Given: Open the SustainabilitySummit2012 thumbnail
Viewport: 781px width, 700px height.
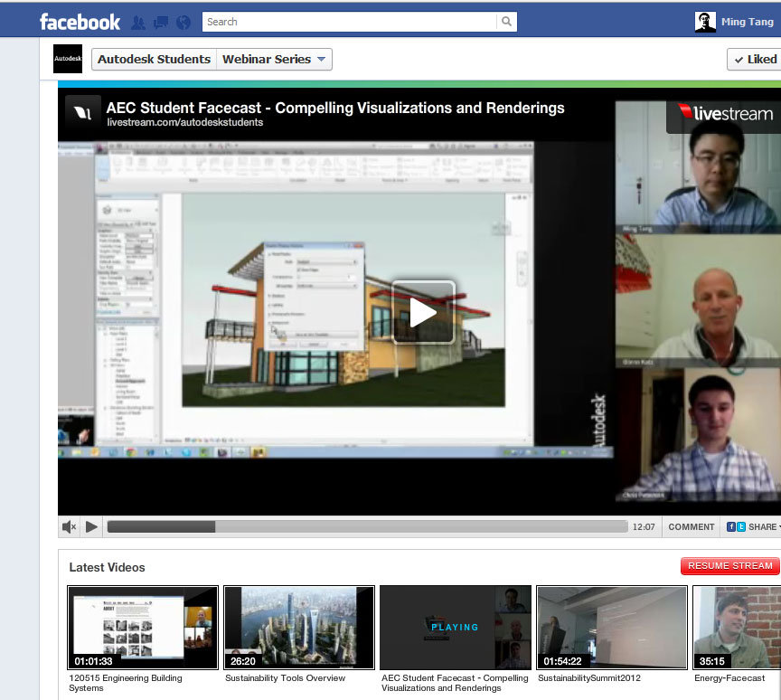Looking at the screenshot, I should click(x=612, y=628).
